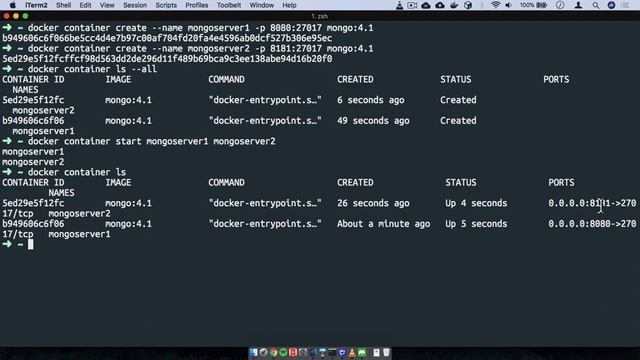This screenshot has width=640, height=360.
Task: Open the Edit menu
Action: tap(85, 5)
